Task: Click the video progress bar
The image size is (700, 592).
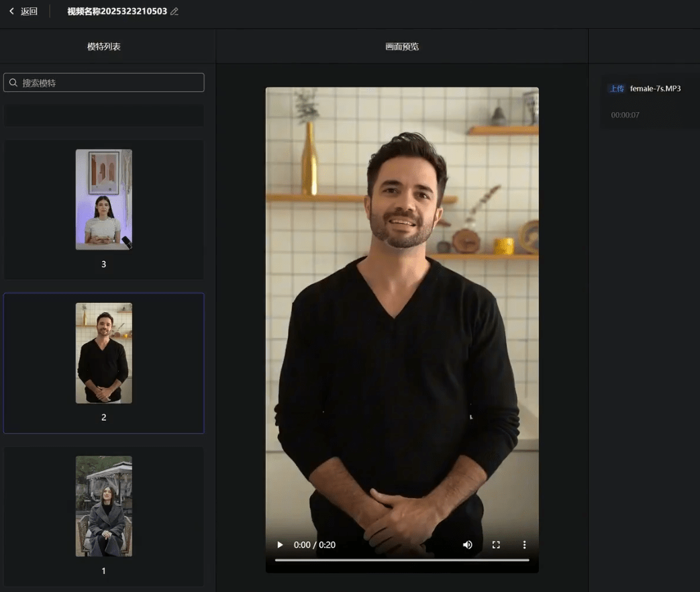Action: [402, 560]
